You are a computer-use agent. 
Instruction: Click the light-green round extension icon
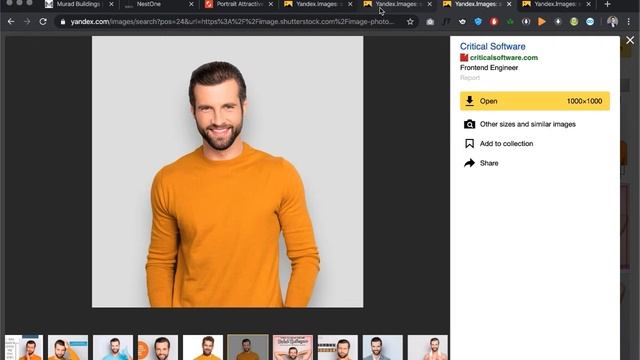click(574, 22)
